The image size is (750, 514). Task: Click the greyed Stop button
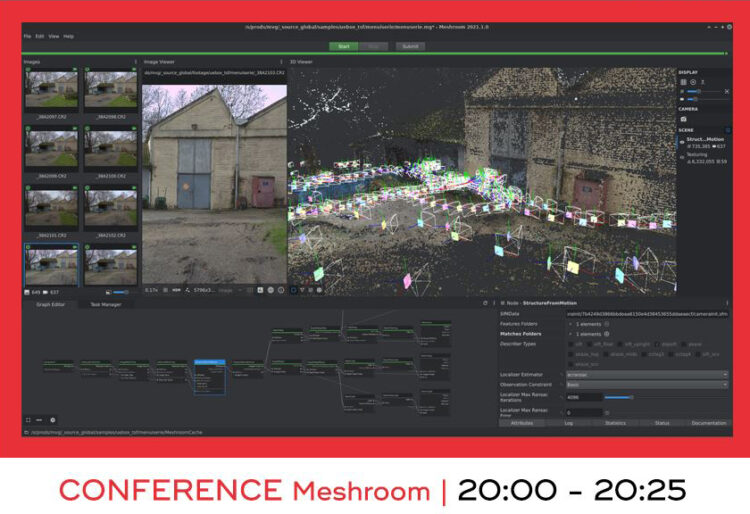tap(373, 46)
